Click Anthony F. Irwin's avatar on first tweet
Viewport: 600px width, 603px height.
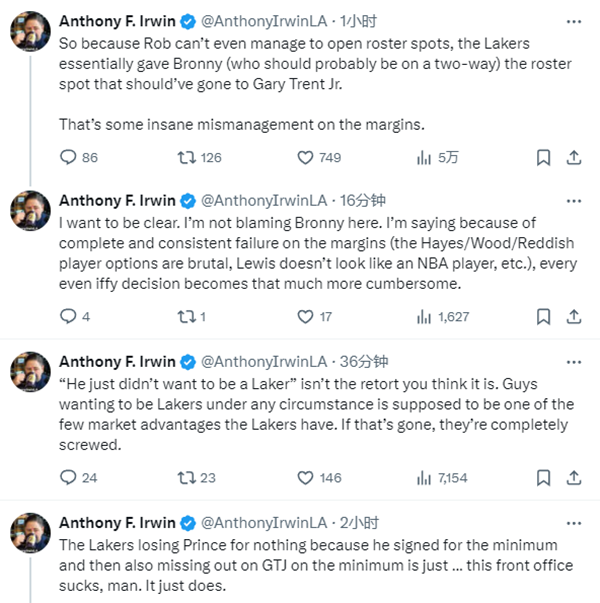point(31,33)
